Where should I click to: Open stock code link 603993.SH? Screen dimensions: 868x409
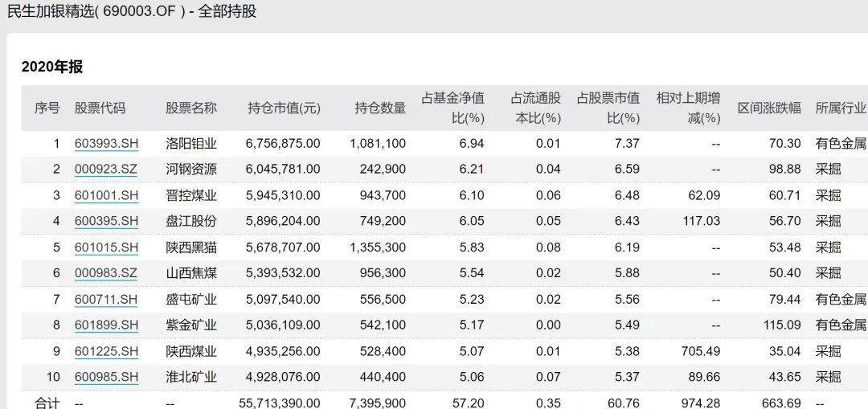point(106,144)
